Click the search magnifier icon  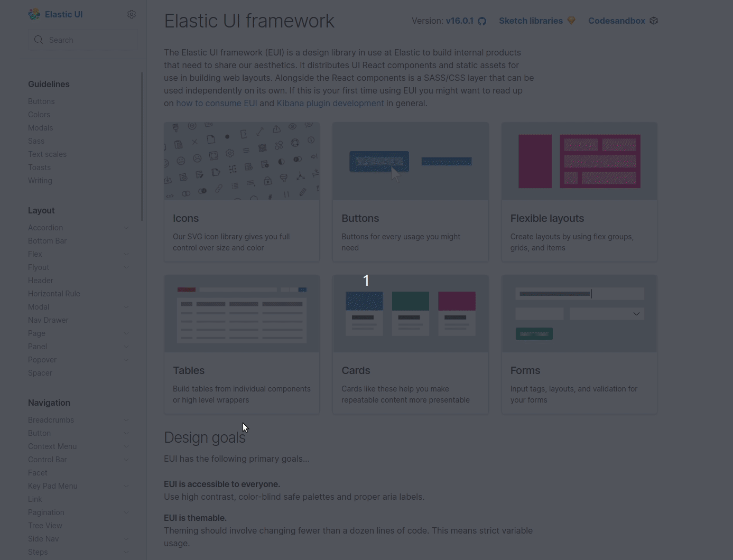click(x=39, y=40)
